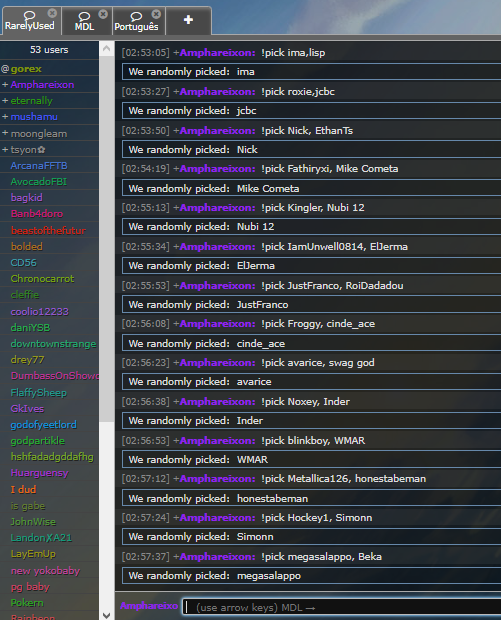This screenshot has width=501, height=620.
Task: Click the Amphareixo name button beside input
Action: pos(149,606)
